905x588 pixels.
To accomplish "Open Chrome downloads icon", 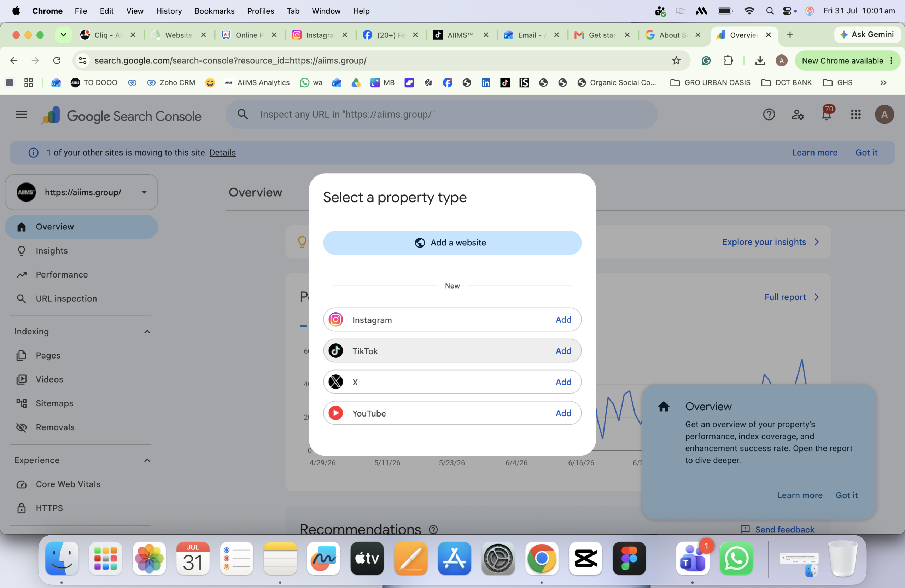I will coord(760,60).
